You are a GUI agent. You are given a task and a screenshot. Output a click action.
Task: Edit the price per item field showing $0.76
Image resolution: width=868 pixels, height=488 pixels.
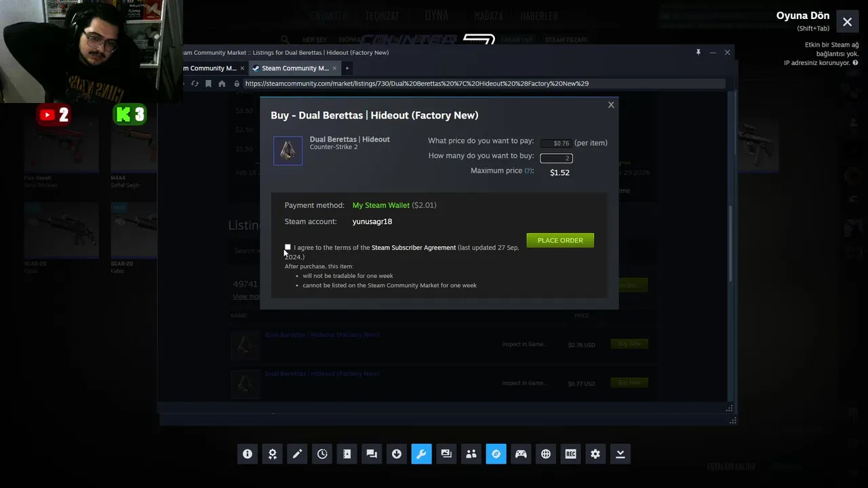pyautogui.click(x=556, y=143)
